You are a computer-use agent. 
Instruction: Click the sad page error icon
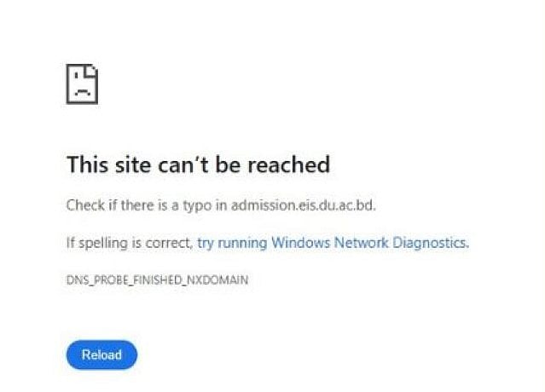pyautogui.click(x=82, y=84)
